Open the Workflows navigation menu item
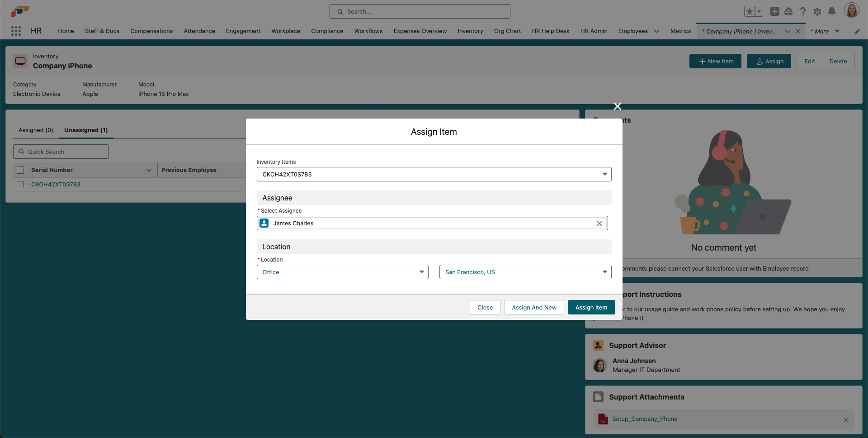Viewport: 868px width, 438px height. (368, 31)
